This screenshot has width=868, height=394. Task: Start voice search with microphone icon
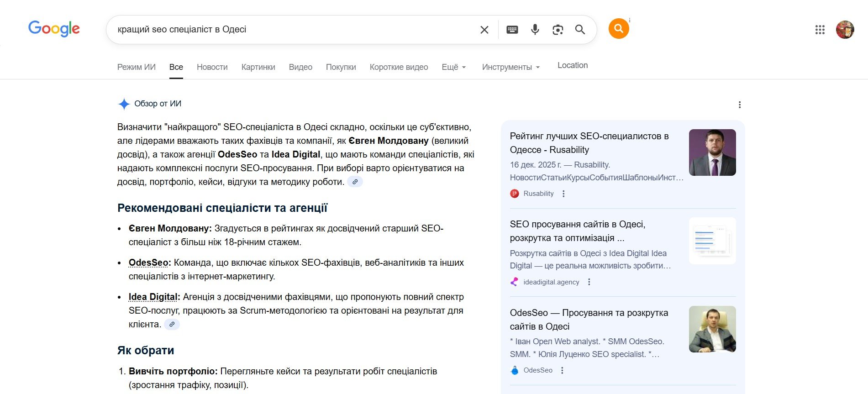[535, 30]
